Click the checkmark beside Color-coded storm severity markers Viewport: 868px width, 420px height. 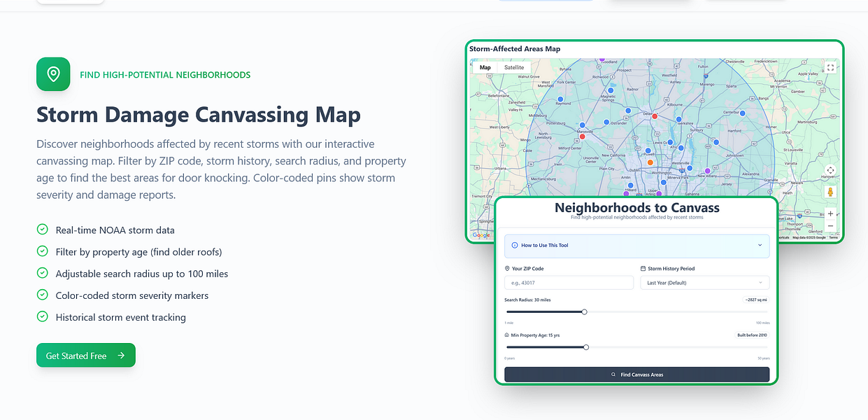[x=42, y=295]
